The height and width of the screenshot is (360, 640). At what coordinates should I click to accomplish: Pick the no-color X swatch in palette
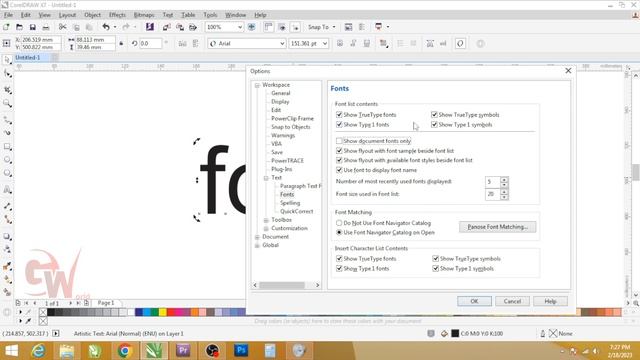click(42, 312)
